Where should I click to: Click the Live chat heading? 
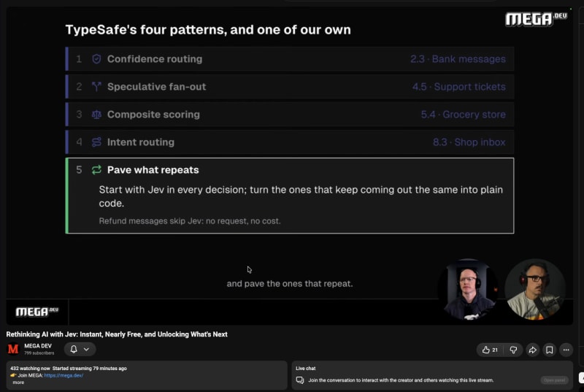click(x=305, y=368)
